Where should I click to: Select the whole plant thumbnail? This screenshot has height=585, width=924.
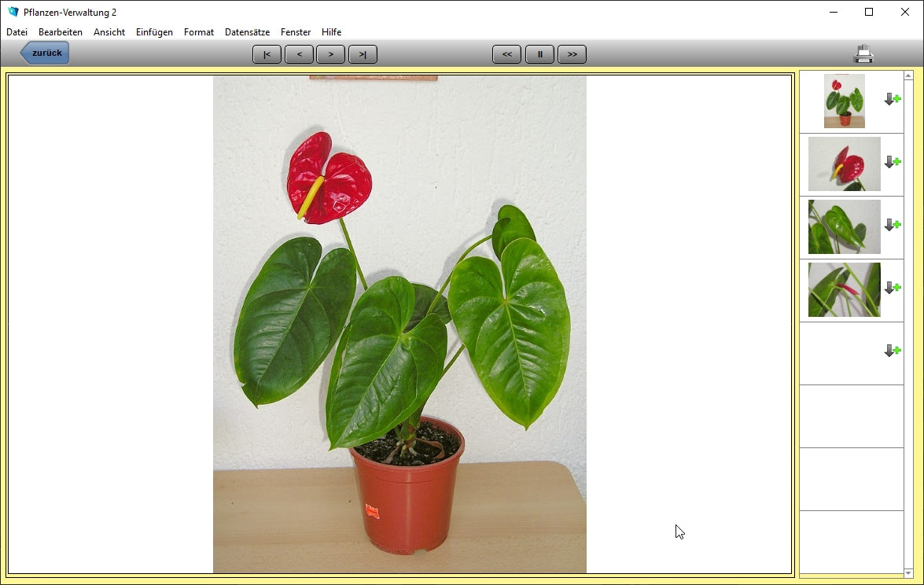pyautogui.click(x=844, y=101)
